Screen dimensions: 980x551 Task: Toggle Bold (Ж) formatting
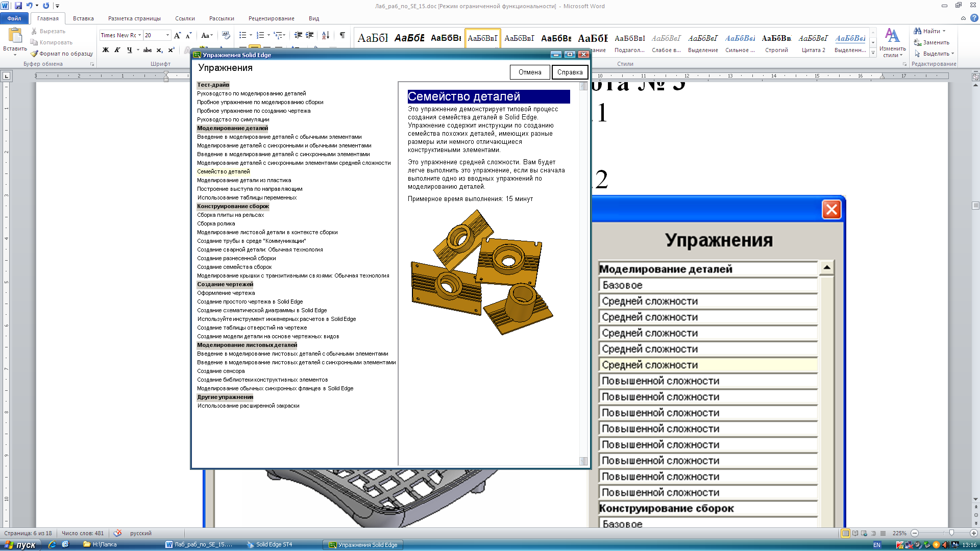tap(106, 50)
